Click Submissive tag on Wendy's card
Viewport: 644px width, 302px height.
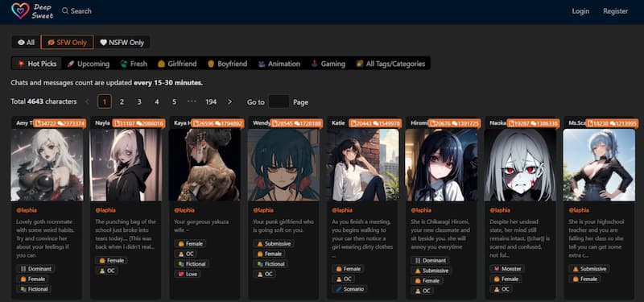click(x=273, y=244)
